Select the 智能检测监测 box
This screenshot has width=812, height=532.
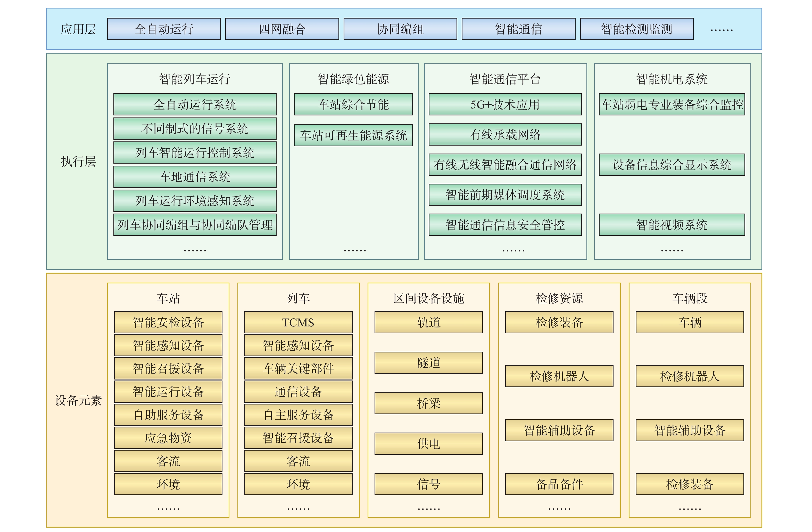[x=636, y=29]
